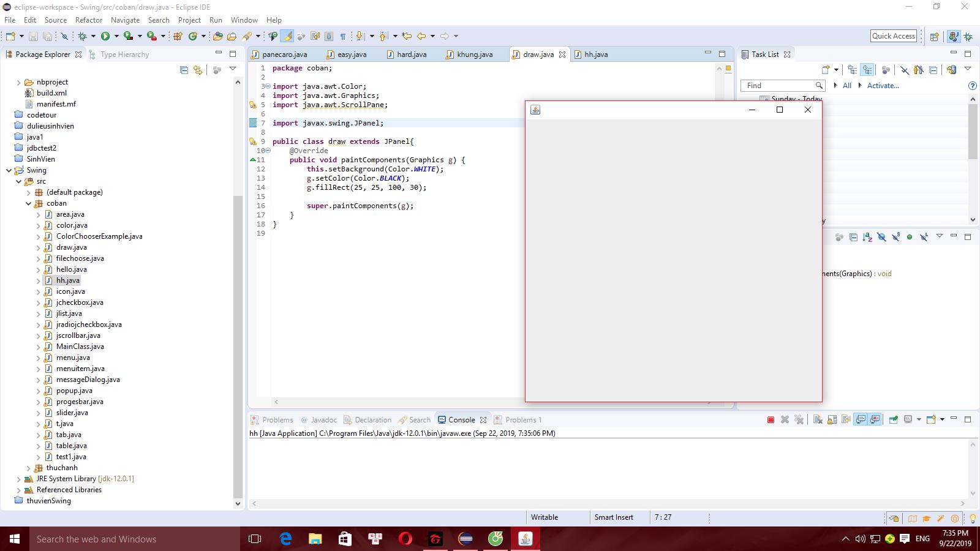This screenshot has height=551, width=980.
Task: Click the All filter link in Task List
Action: [847, 86]
